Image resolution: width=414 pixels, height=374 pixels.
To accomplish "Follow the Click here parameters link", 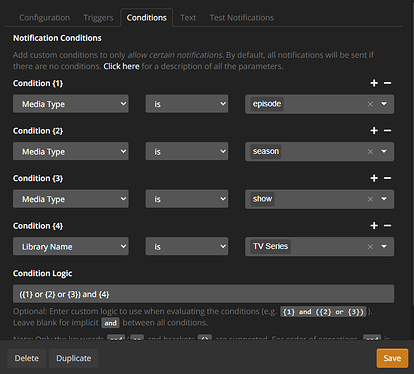I will click(x=121, y=66).
